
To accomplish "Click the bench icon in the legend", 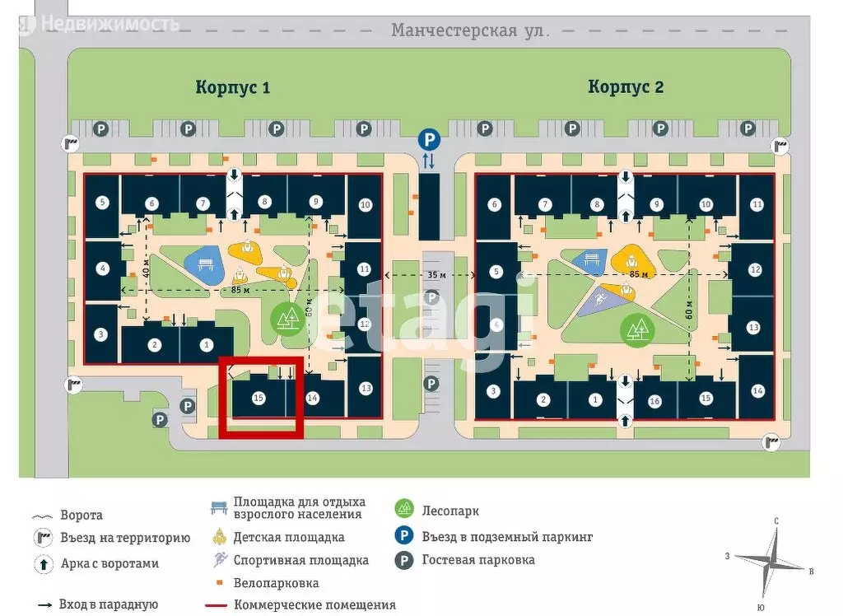I will [219, 508].
